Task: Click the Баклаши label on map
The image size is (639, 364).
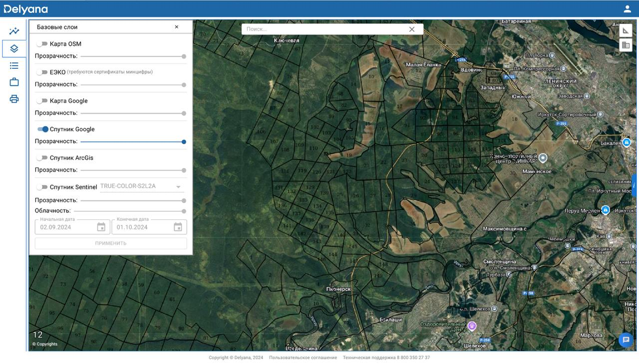Action: pyautogui.click(x=391, y=319)
